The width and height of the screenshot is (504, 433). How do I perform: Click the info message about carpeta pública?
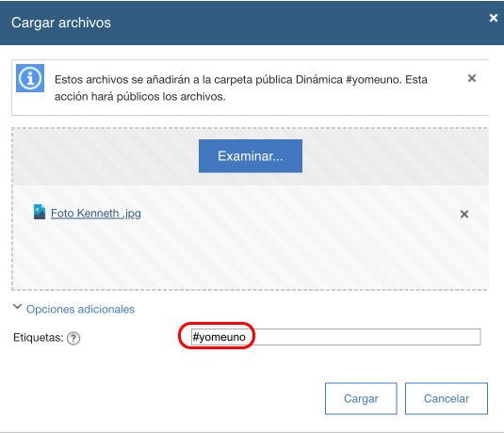241,88
